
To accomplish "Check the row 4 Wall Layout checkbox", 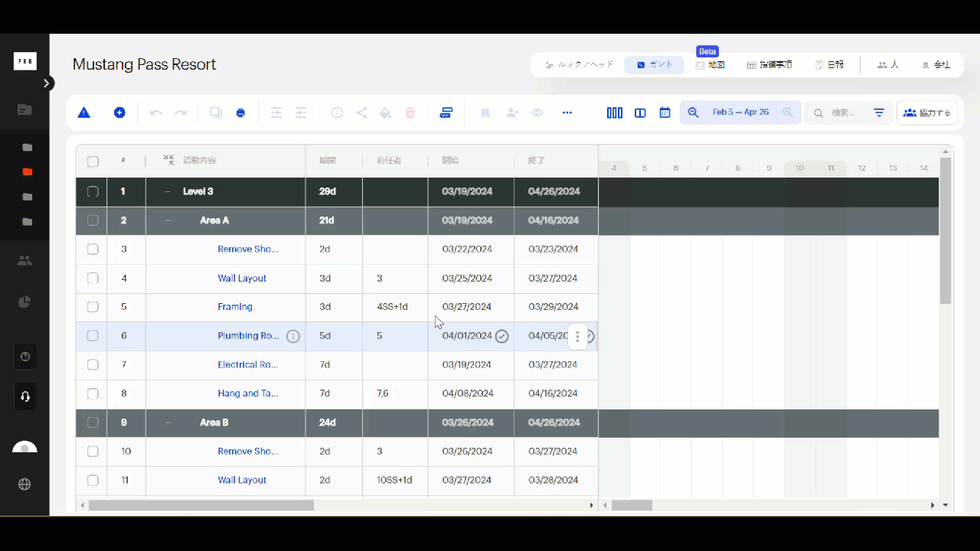I will point(93,278).
